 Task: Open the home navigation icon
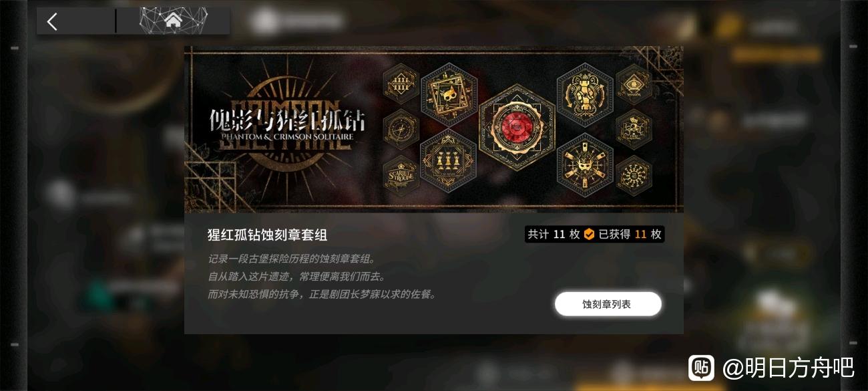coord(174,21)
